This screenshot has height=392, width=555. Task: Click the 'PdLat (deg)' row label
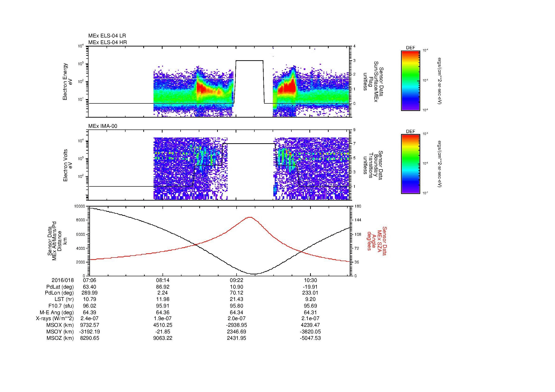pos(60,287)
